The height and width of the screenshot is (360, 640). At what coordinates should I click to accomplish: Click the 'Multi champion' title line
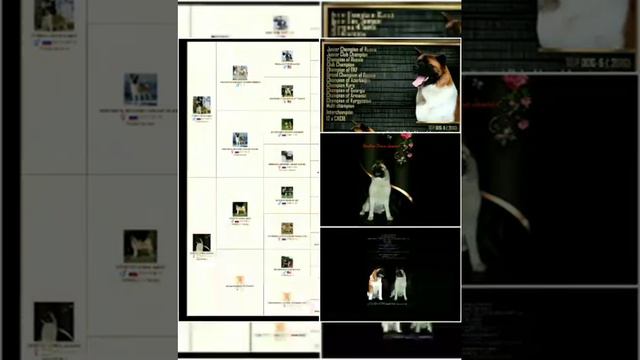[340, 106]
